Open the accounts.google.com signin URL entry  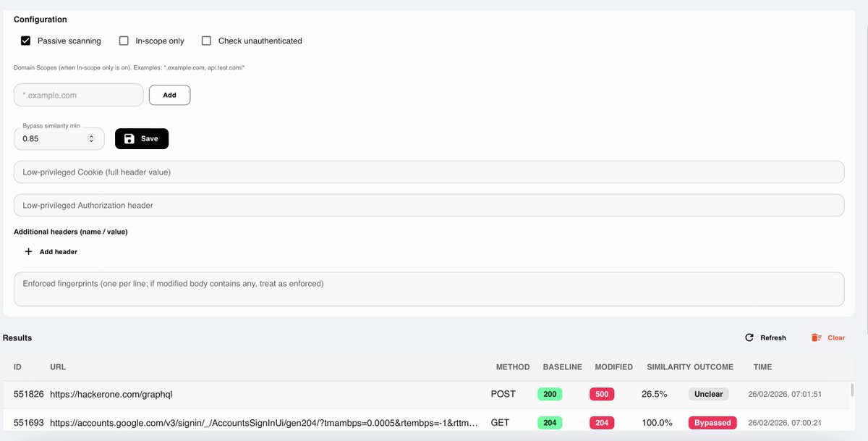pyautogui.click(x=264, y=422)
